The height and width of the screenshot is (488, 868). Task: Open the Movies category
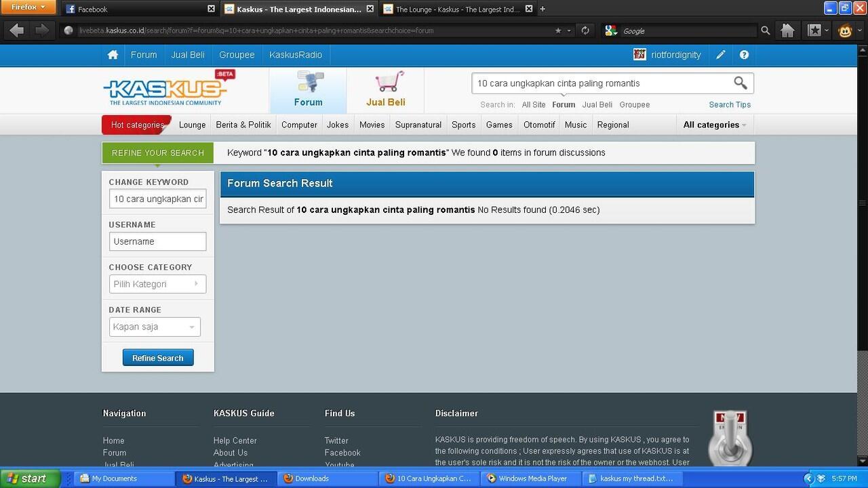coord(372,125)
